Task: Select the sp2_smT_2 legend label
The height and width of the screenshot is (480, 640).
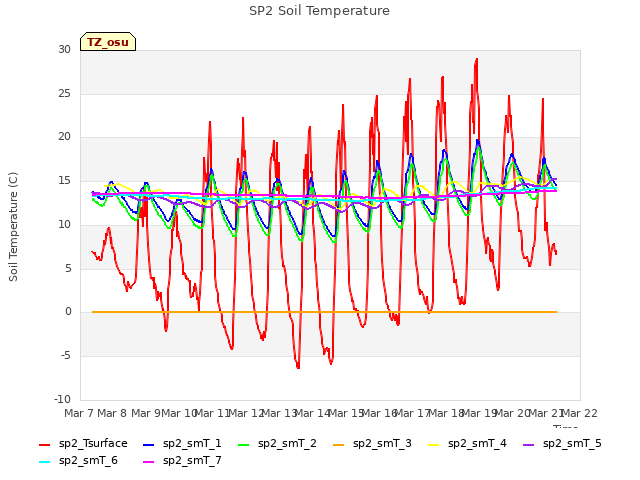Action: click(x=287, y=444)
